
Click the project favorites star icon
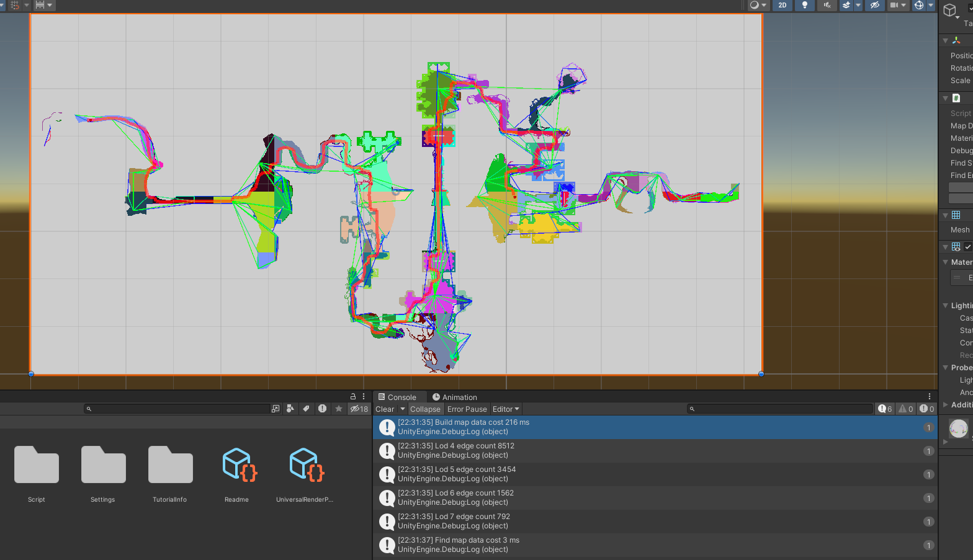338,409
